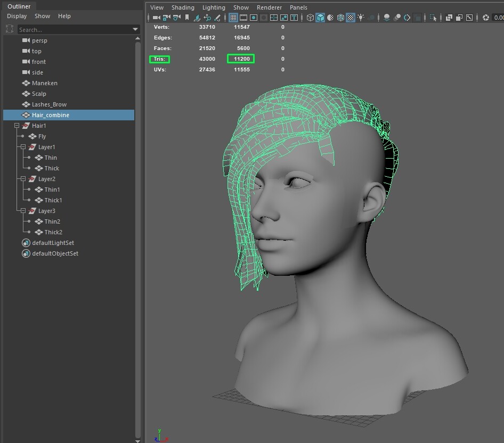The width and height of the screenshot is (504, 443).
Task: Toggle the screen-space ambient occlusion icon
Action: click(x=396, y=18)
